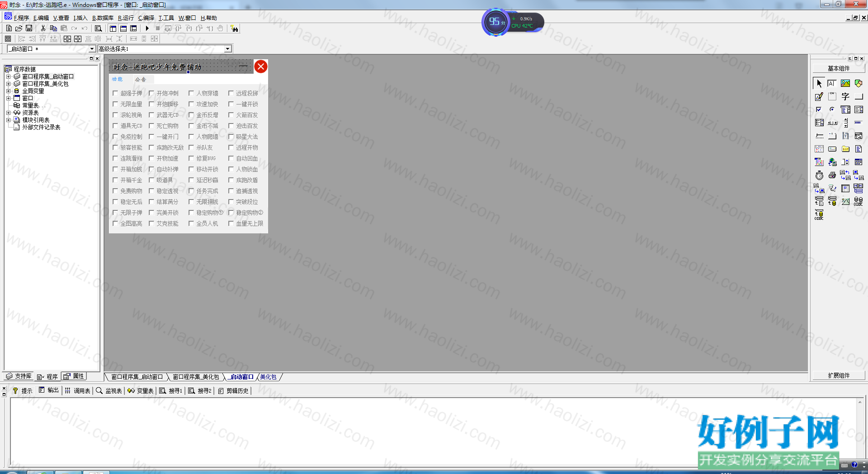The width and height of the screenshot is (868, 474).
Task: Expand the 全局变量 tree node
Action: pos(8,91)
